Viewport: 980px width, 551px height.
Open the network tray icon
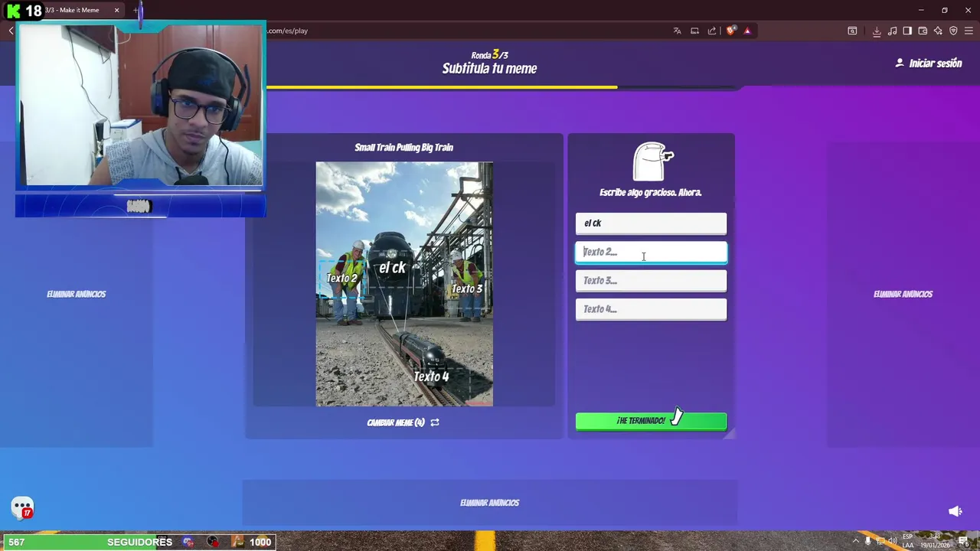click(880, 541)
